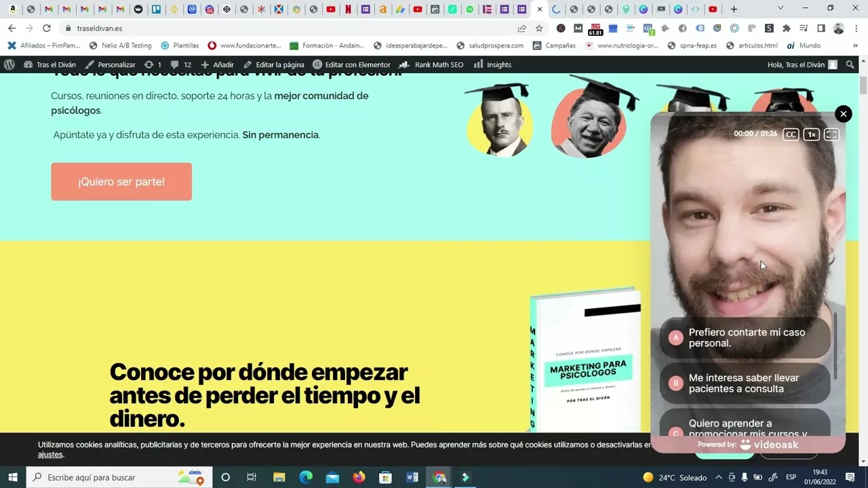
Task: Open the comments icon showing 12
Action: [x=181, y=64]
